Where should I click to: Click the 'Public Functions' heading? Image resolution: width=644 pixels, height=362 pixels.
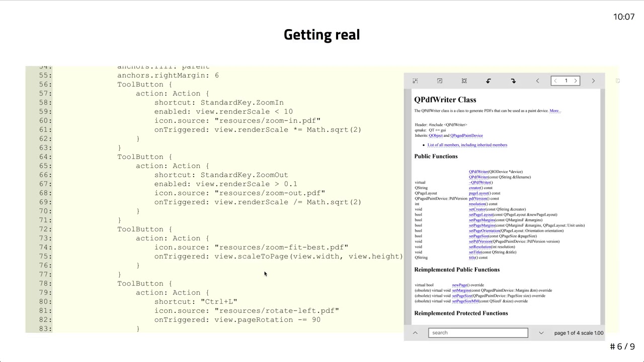(x=436, y=156)
